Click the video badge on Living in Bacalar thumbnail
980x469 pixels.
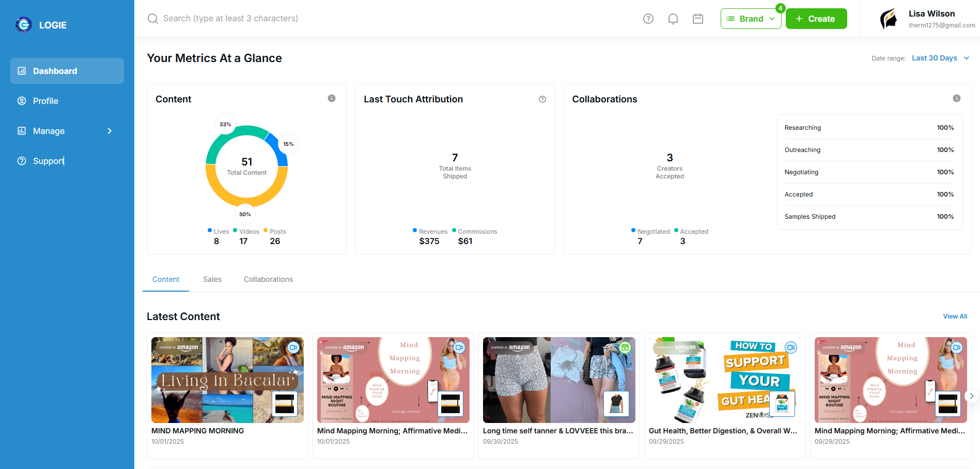pyautogui.click(x=293, y=347)
